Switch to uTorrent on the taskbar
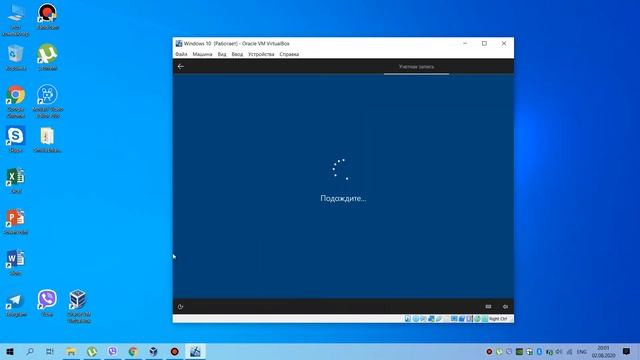Screen dimensions: 640x360 92,351
